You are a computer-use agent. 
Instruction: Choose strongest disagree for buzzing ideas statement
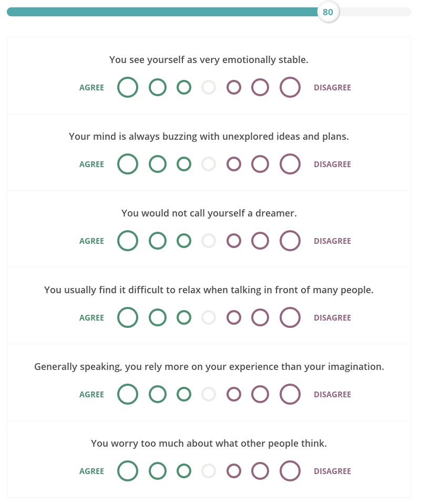tap(290, 164)
